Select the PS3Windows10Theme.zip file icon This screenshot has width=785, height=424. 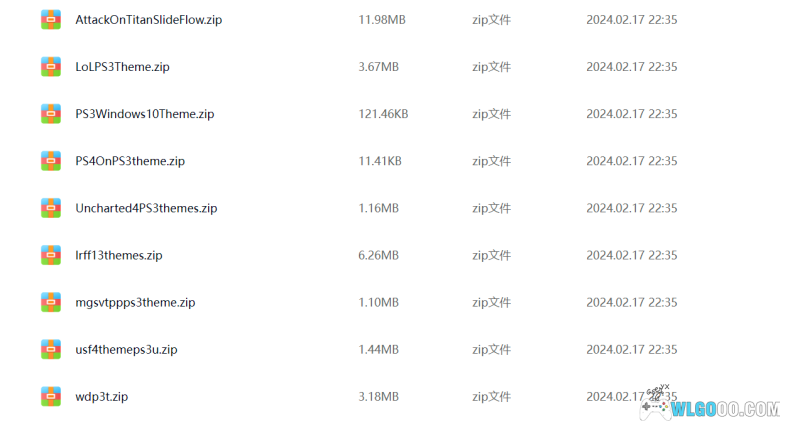[x=51, y=114]
